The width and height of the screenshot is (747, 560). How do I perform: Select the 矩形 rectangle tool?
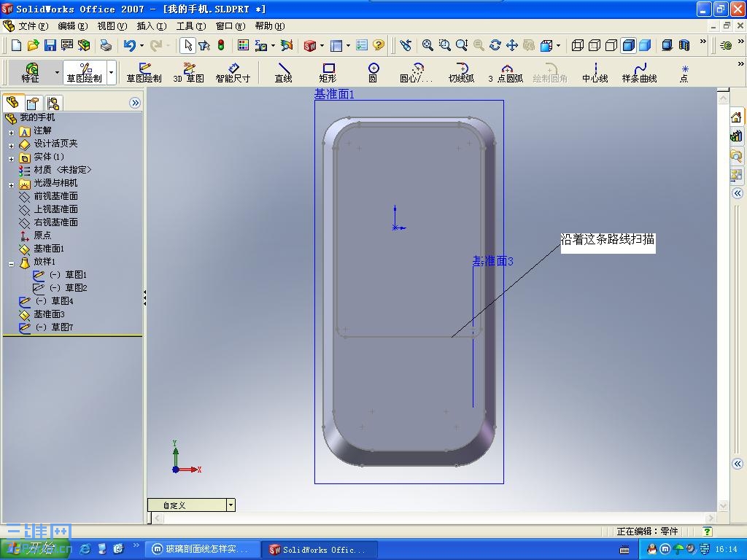tap(328, 72)
